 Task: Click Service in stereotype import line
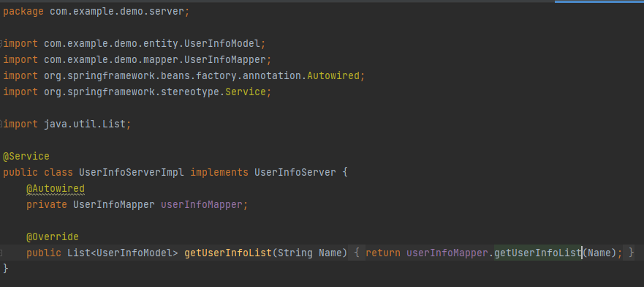point(246,92)
